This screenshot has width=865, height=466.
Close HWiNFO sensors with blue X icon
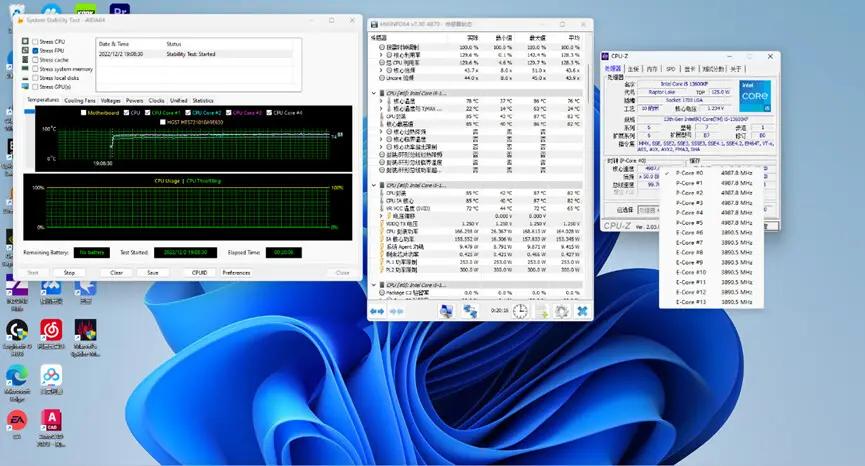[x=581, y=312]
